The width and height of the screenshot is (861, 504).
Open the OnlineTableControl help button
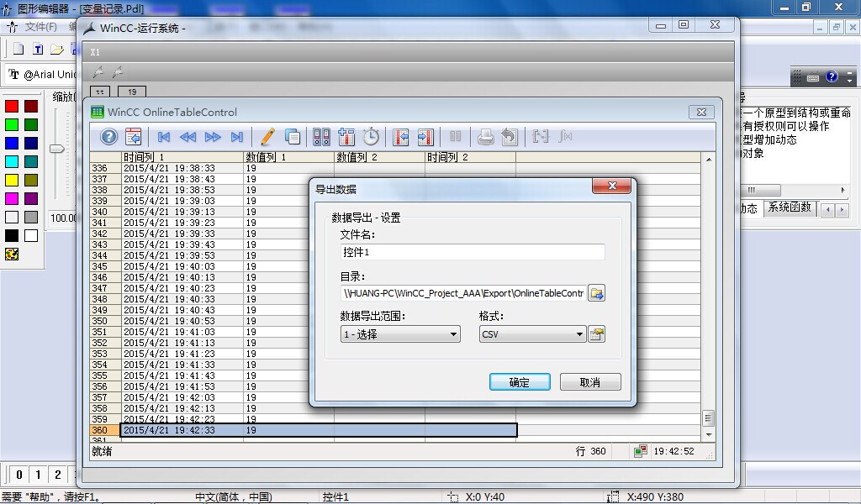[x=108, y=136]
